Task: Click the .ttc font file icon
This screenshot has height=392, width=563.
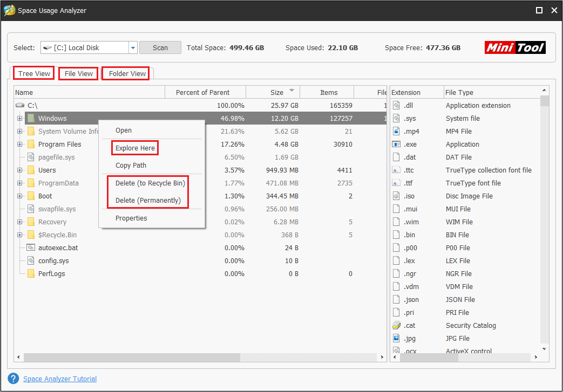Action: click(396, 170)
